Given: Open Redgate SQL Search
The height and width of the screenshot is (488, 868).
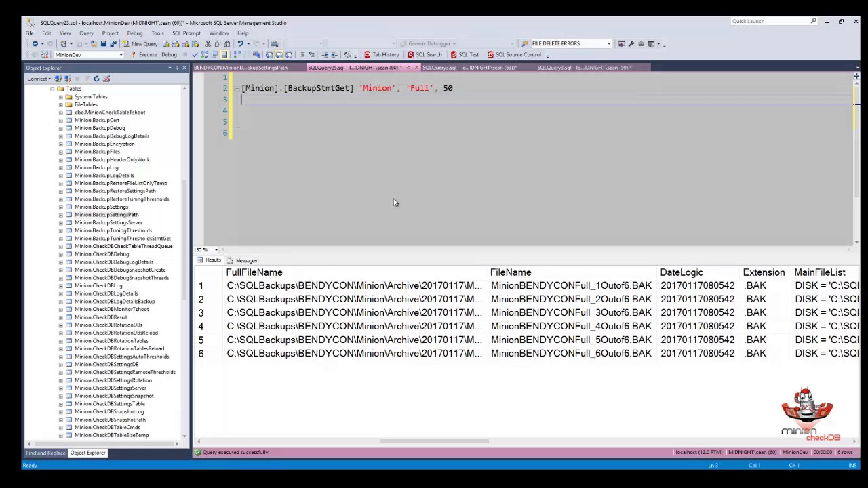Looking at the screenshot, I should pyautogui.click(x=425, y=55).
